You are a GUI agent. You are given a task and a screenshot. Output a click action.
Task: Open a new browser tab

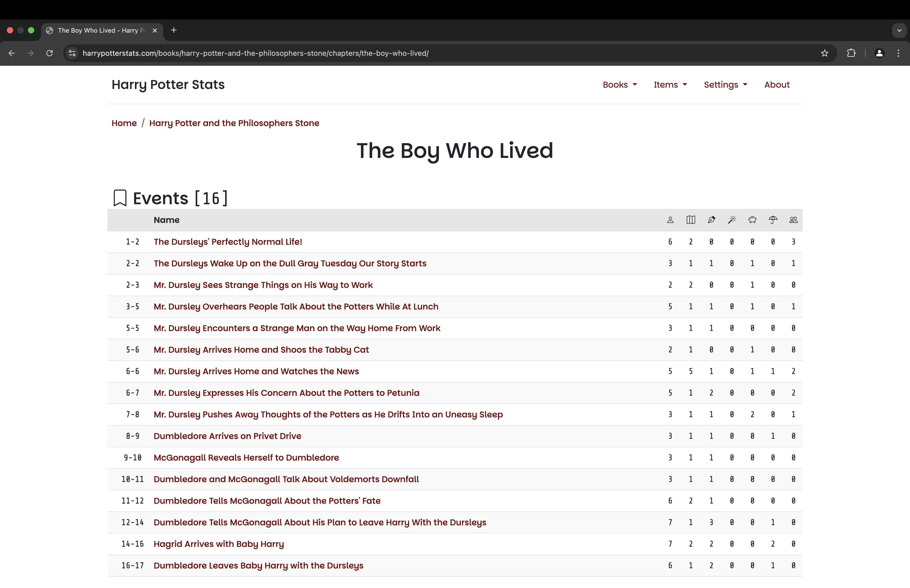click(x=174, y=30)
